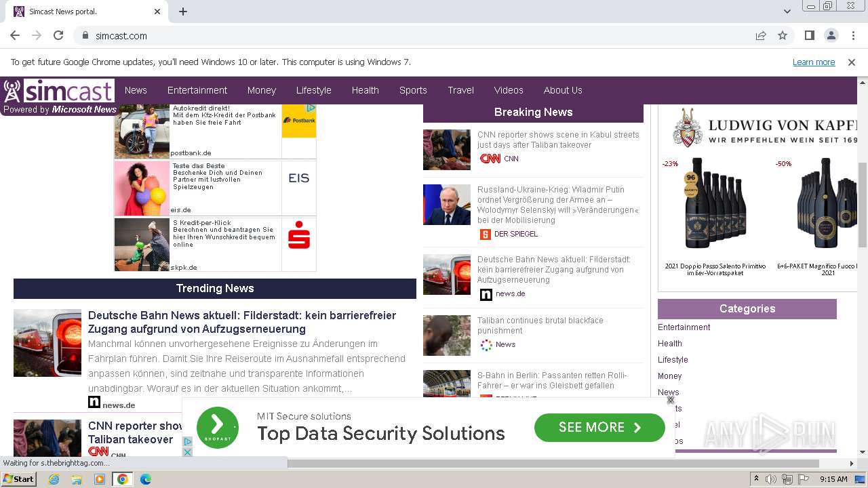This screenshot has width=868, height=488.
Task: Click the EIS Teste das Beste ad
Action: (215, 188)
